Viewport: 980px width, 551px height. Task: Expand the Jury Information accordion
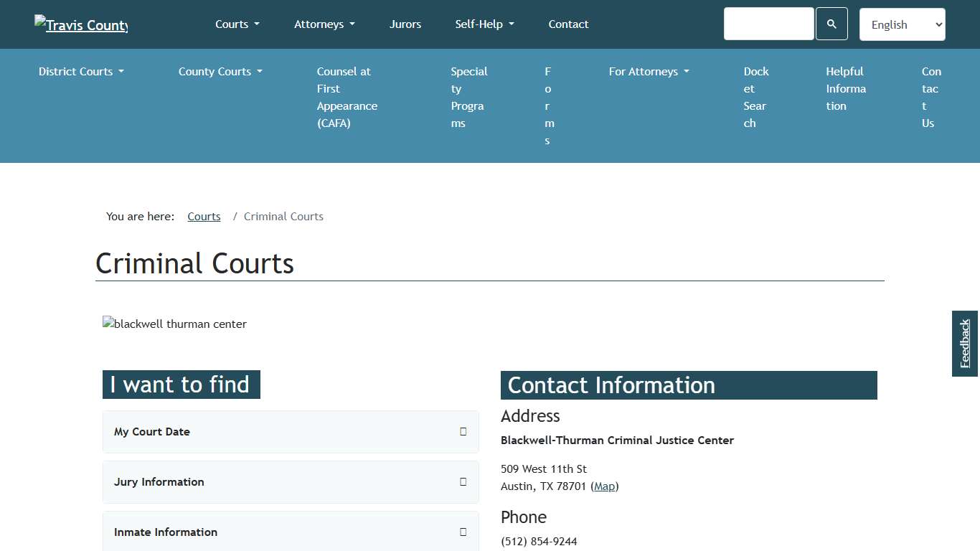tap(291, 482)
